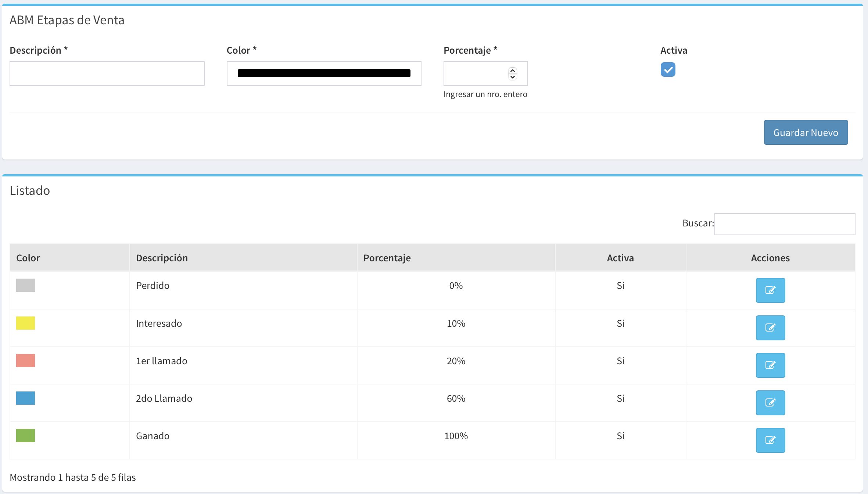
Task: Sort by Descripción column header
Action: click(162, 258)
